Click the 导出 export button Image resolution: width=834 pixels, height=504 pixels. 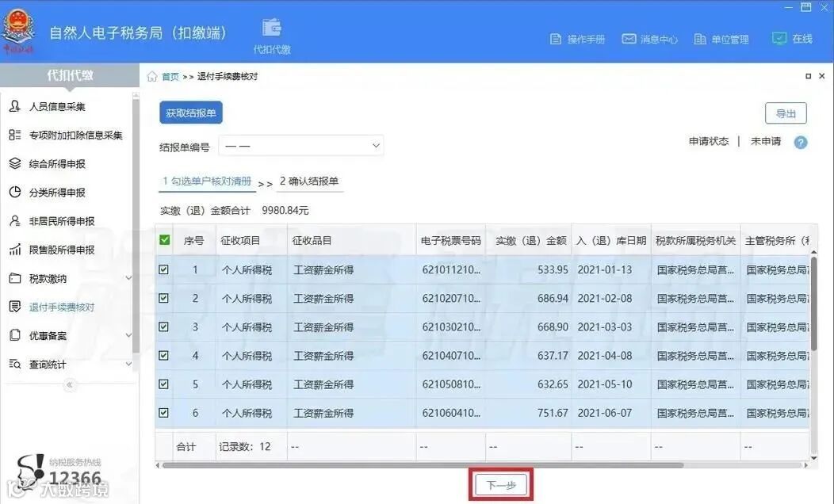786,113
